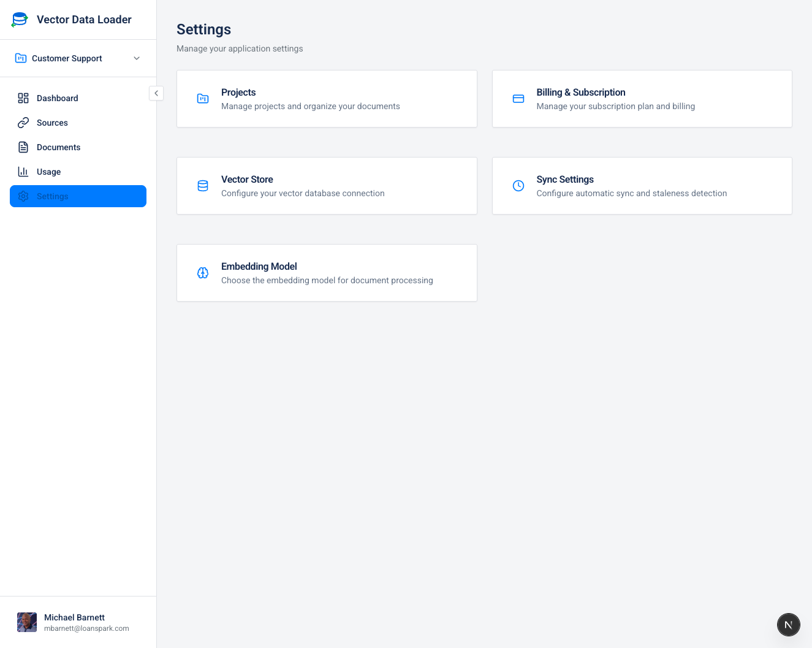Click the Embedding Model brain icon
This screenshot has height=648, width=812.
coord(203,272)
